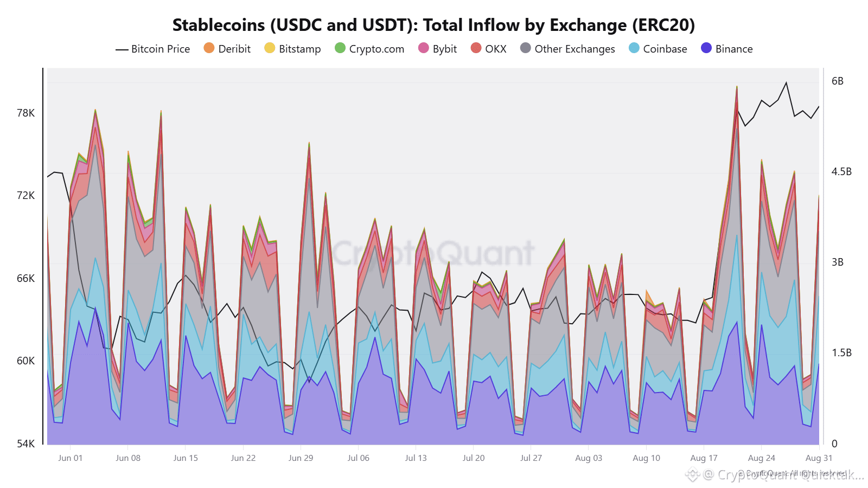The image size is (868, 488).
Task: Hide the Binance series via its label
Action: tap(734, 49)
